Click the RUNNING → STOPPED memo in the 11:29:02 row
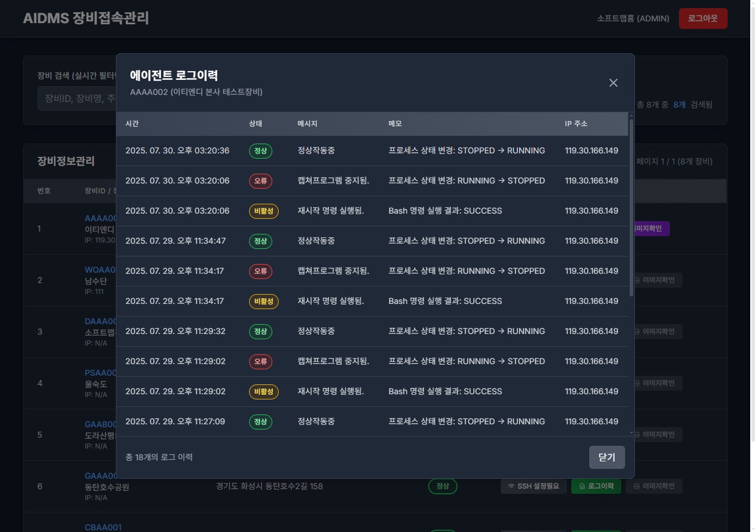The width and height of the screenshot is (756, 532). (x=466, y=361)
